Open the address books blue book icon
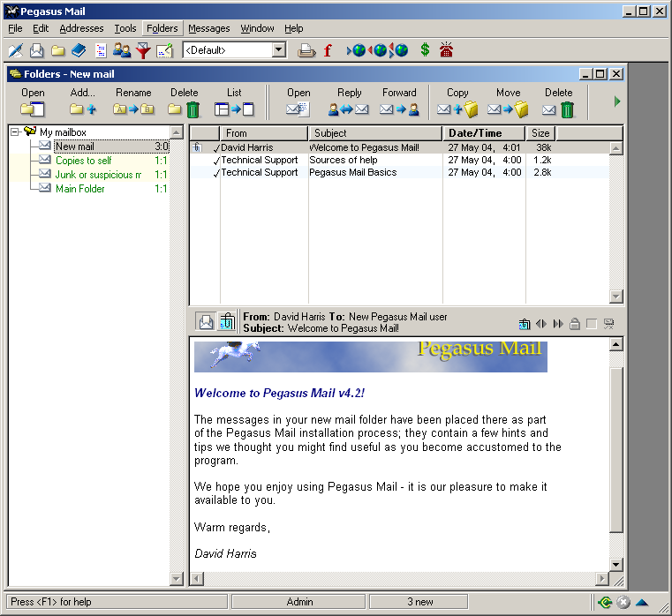The image size is (672, 616). [x=79, y=50]
